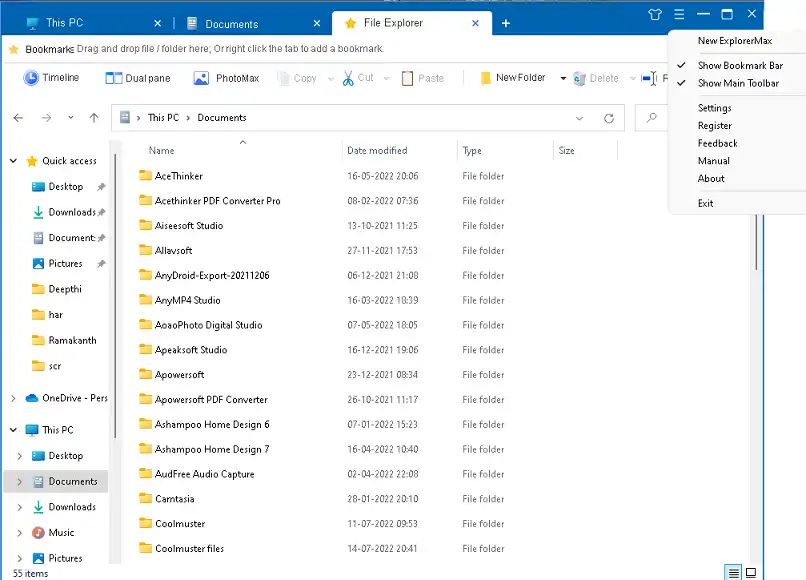Select Settings from the menu
The width and height of the screenshot is (806, 580).
coord(714,108)
